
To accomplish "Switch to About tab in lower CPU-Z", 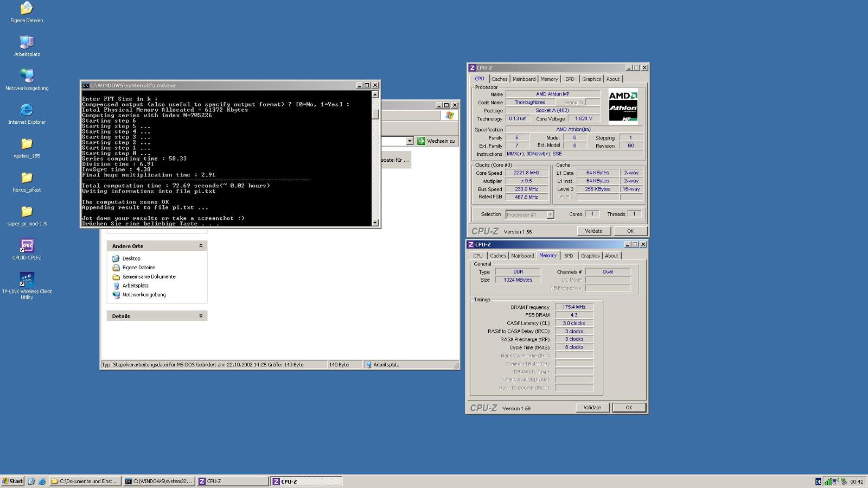I will click(611, 256).
